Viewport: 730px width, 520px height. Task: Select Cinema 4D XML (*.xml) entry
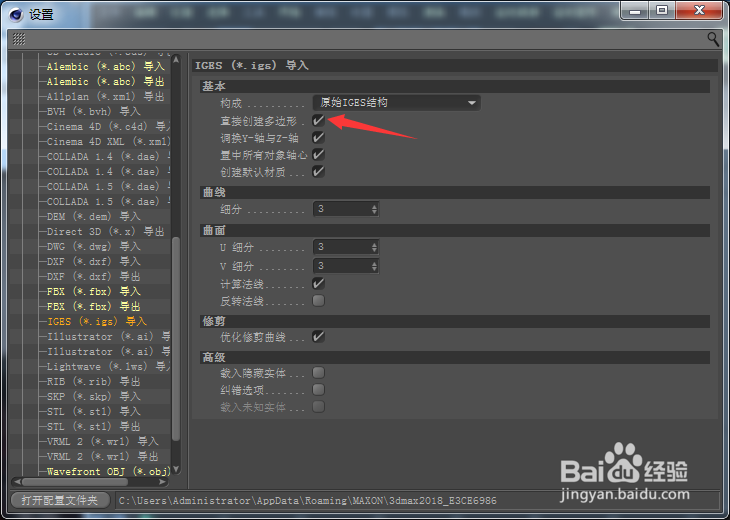click(x=108, y=142)
